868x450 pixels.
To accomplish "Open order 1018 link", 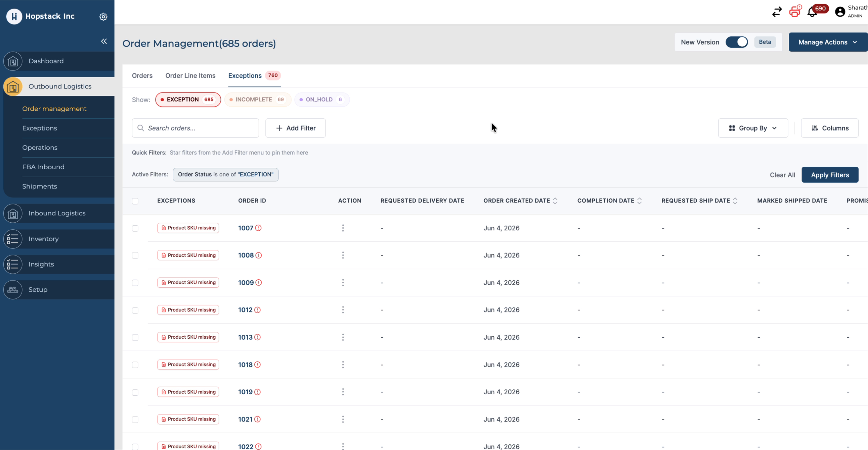I will click(245, 365).
